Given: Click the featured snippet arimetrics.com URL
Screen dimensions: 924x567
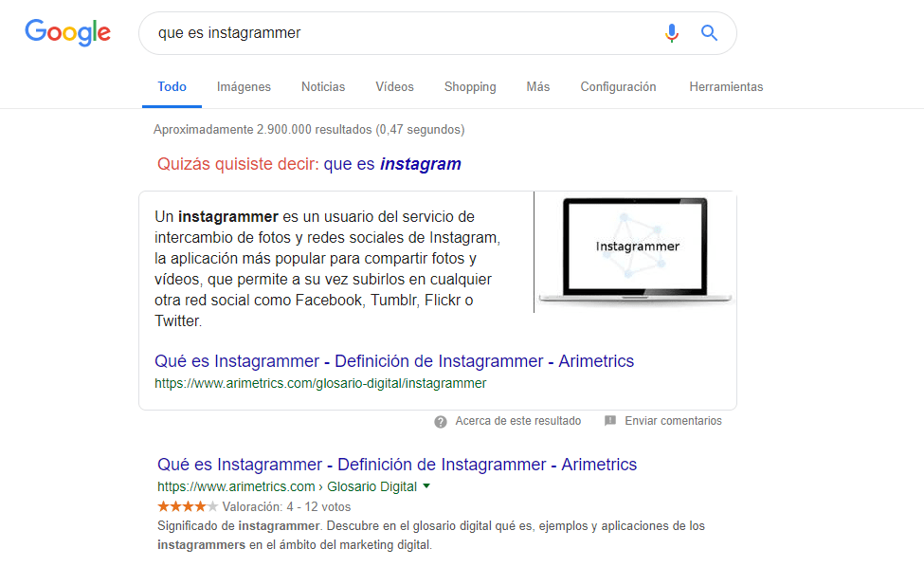Looking at the screenshot, I should click(x=320, y=384).
